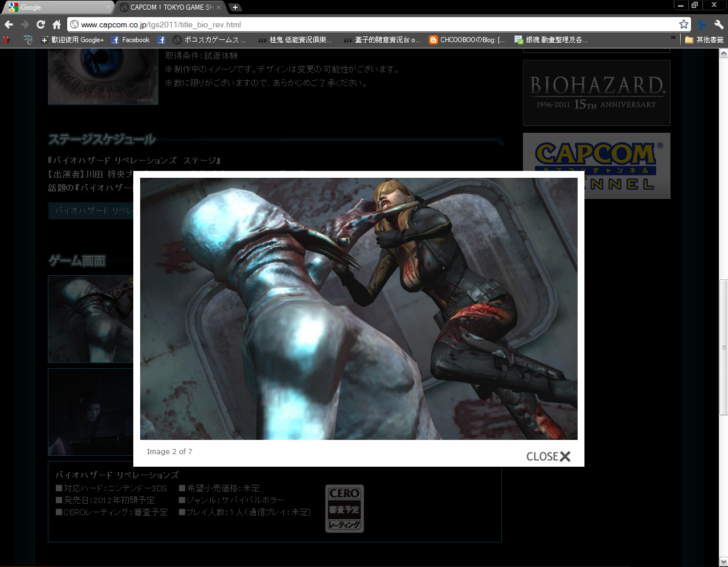728x567 pixels.
Task: Open the Facebook bookmark
Action: click(x=130, y=40)
